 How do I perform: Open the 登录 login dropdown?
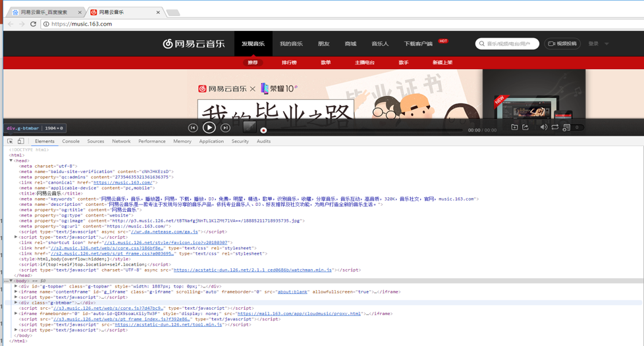(598, 43)
